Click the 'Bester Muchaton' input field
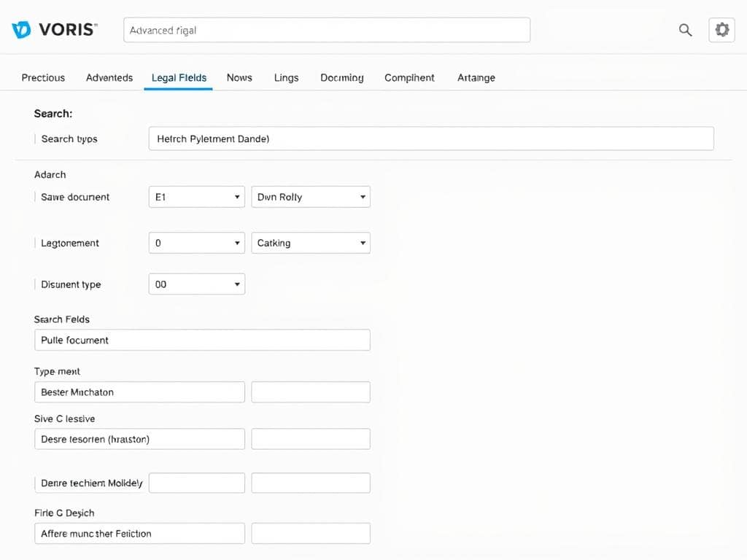The width and height of the screenshot is (747, 560). point(139,392)
